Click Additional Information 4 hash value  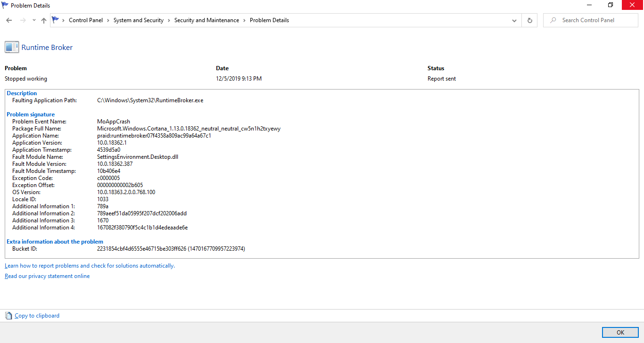click(142, 228)
